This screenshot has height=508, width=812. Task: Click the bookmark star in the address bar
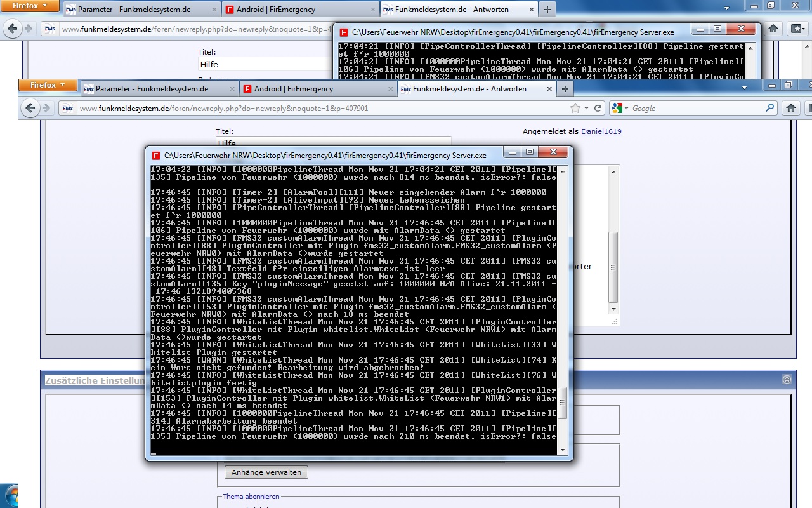click(x=575, y=109)
